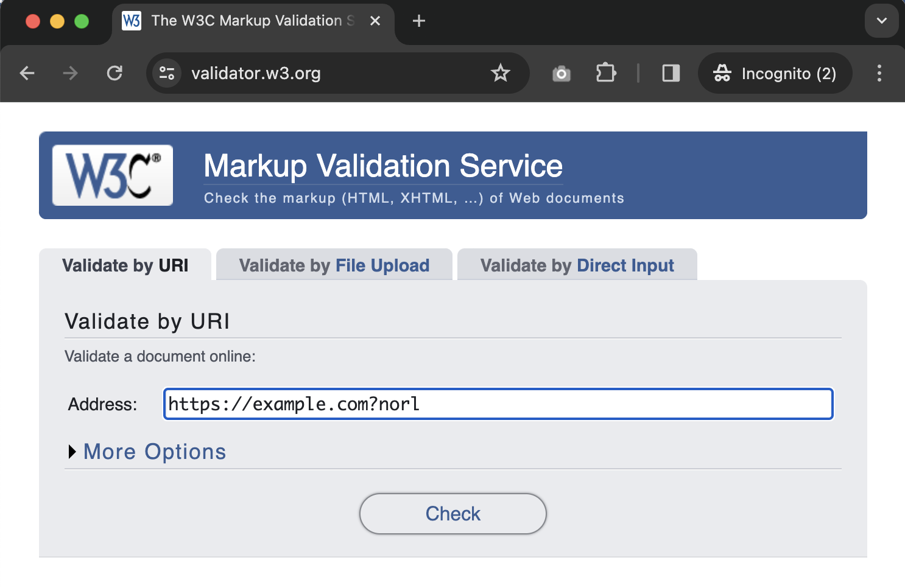Open the side panel icon

point(671,73)
